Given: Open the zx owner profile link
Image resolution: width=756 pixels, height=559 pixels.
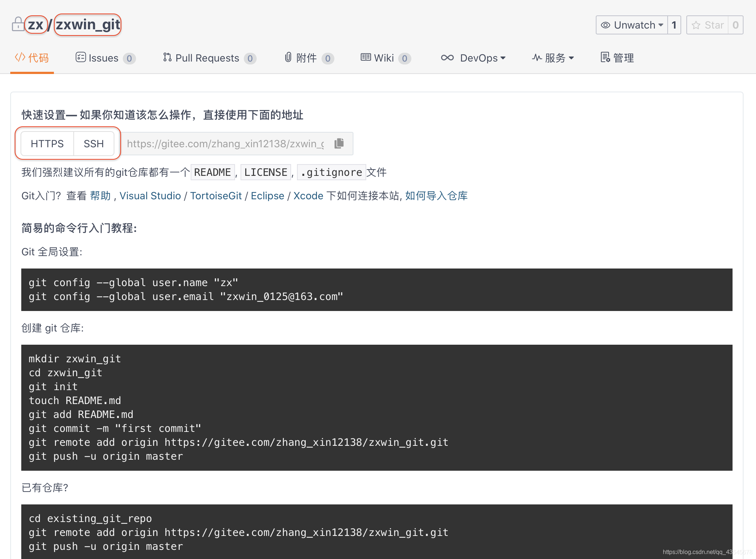Looking at the screenshot, I should pyautogui.click(x=36, y=25).
